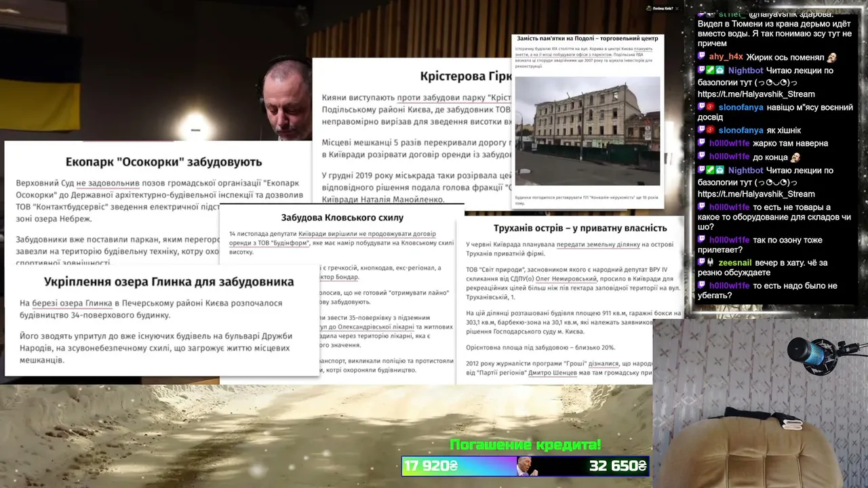This screenshot has height=488, width=868.
Task: Click the heading 'Забудова Кловського схилу'
Action: click(x=342, y=218)
